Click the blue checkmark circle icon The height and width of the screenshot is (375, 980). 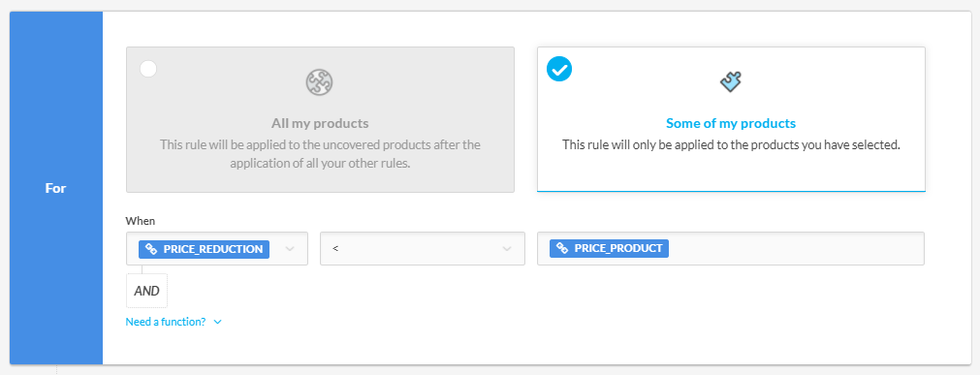559,70
